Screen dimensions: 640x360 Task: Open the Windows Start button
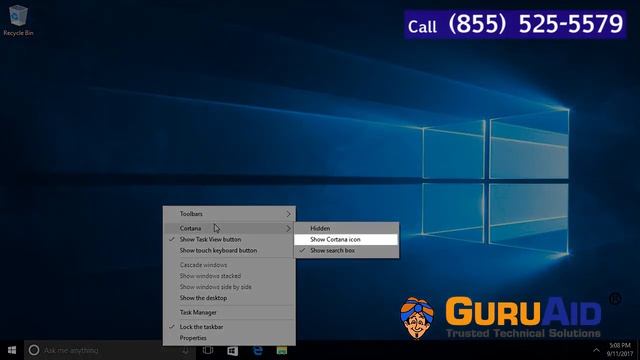click(x=12, y=350)
